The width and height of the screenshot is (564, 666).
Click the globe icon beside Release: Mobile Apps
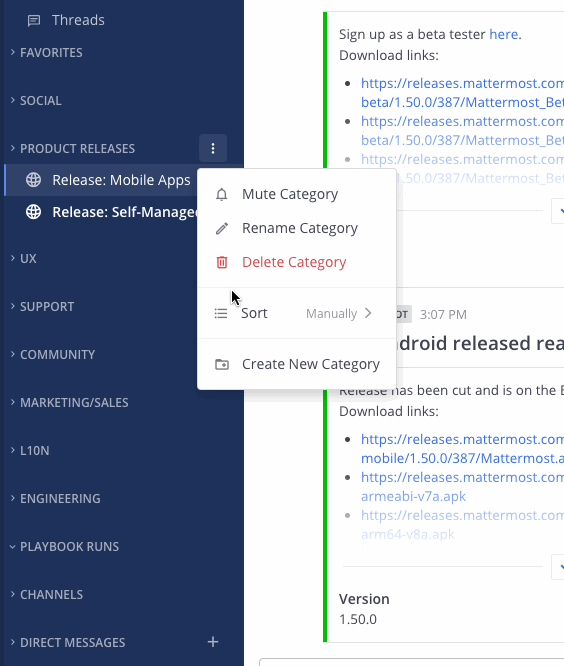pyautogui.click(x=34, y=180)
